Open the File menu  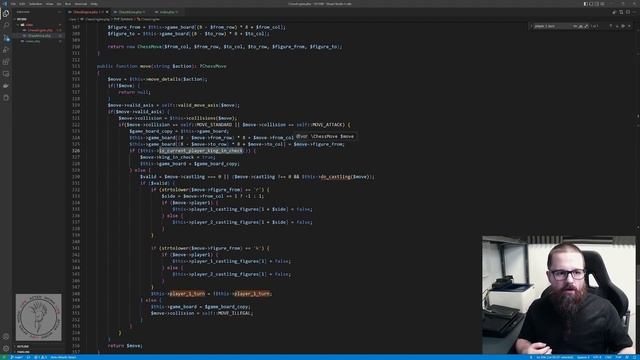tap(13, 4)
